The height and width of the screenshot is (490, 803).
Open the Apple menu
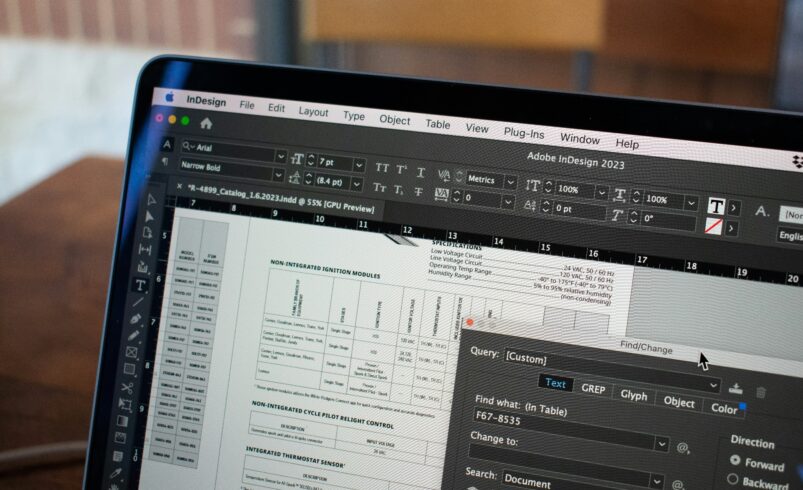[170, 97]
